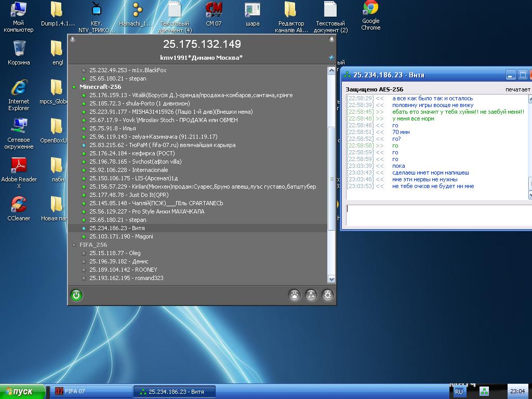Viewport: 532px width, 399px height.
Task: Click RU language indicator in tray
Action: 459,392
